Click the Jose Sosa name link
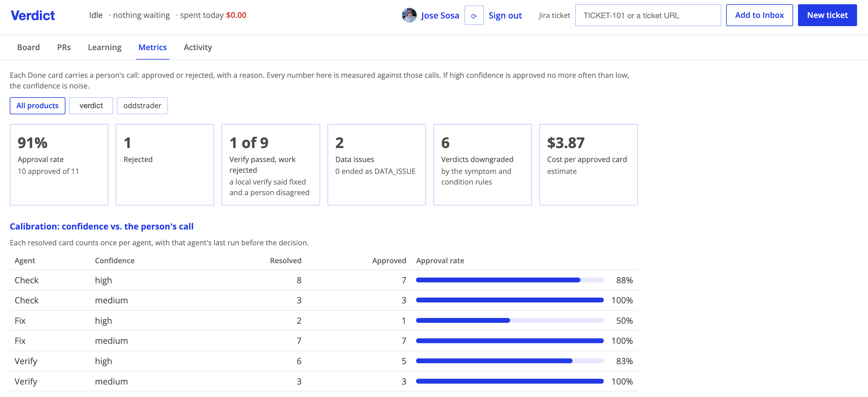The height and width of the screenshot is (397, 868). (x=440, y=16)
